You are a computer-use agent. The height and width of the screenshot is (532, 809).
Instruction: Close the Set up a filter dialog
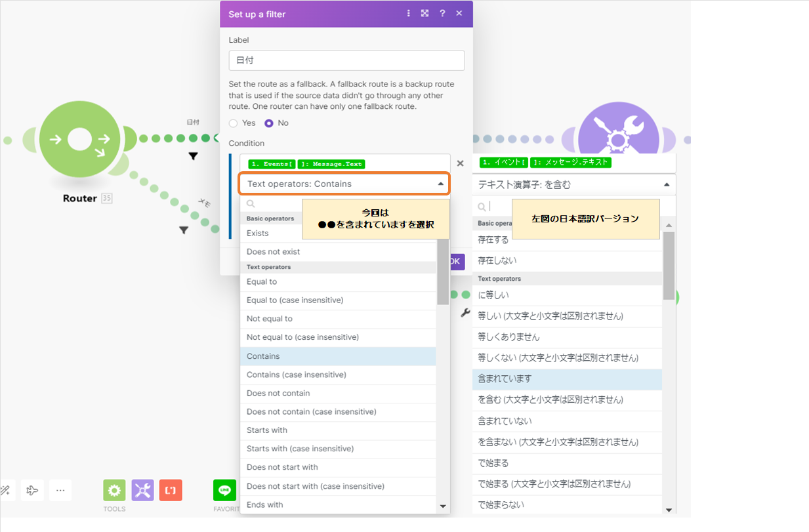[x=459, y=13]
